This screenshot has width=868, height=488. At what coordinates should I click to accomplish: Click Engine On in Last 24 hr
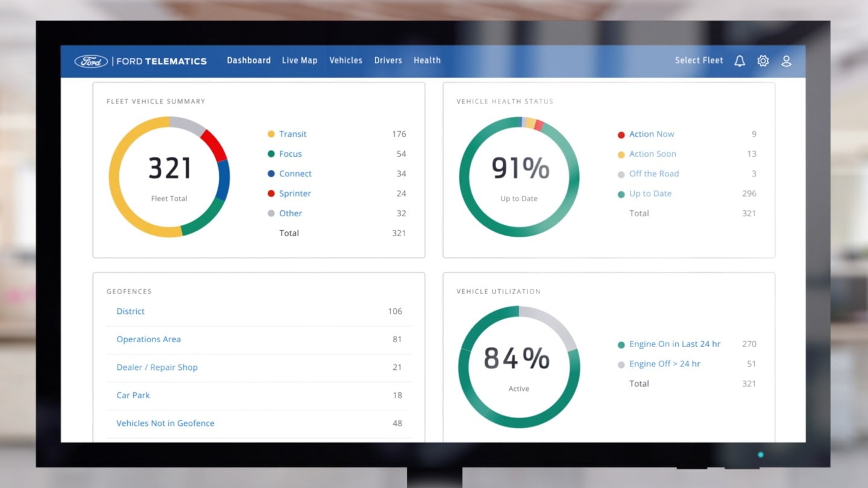coord(675,344)
